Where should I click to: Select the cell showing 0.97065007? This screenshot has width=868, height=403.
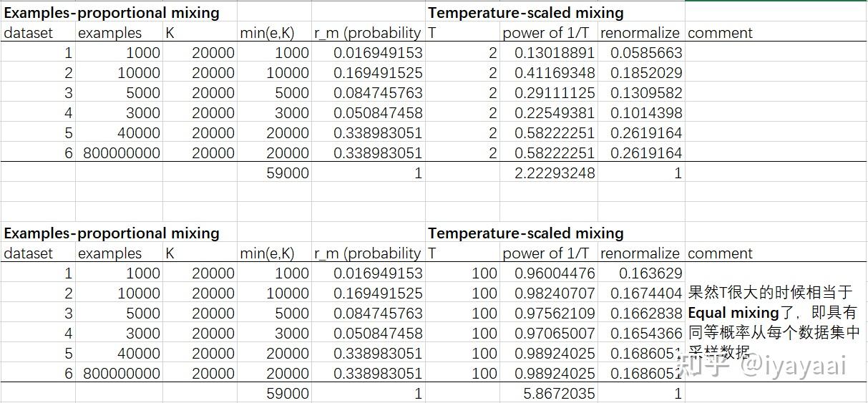tap(554, 334)
